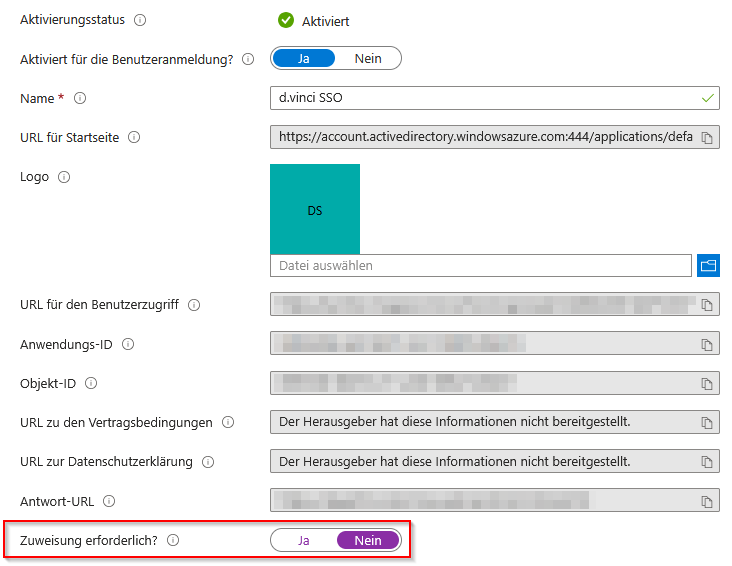Copy the Datenschutzerklärung URL field
732x566 pixels.
pos(707,462)
